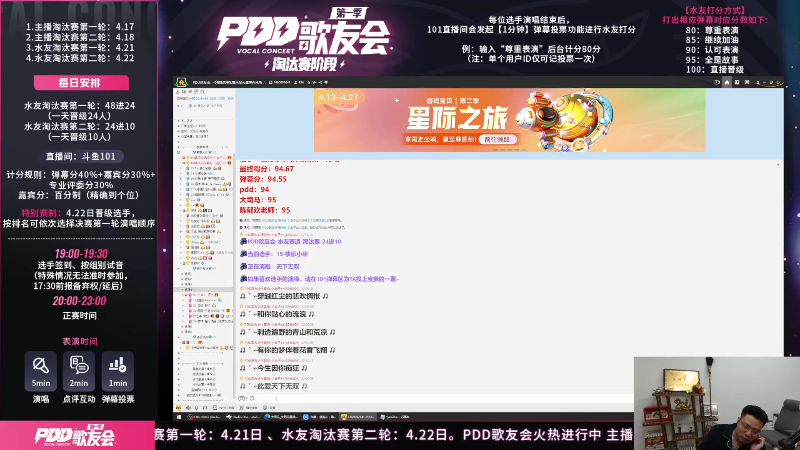Click the small scroll arrow at chat top-right

pos(778,165)
